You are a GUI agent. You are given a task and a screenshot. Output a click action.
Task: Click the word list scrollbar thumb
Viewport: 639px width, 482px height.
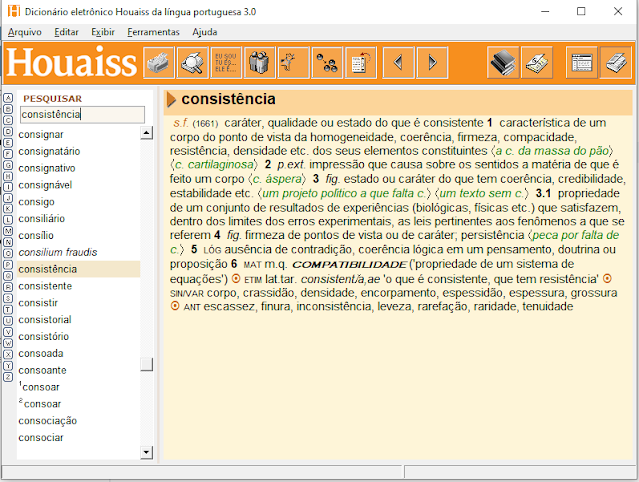[x=146, y=364]
